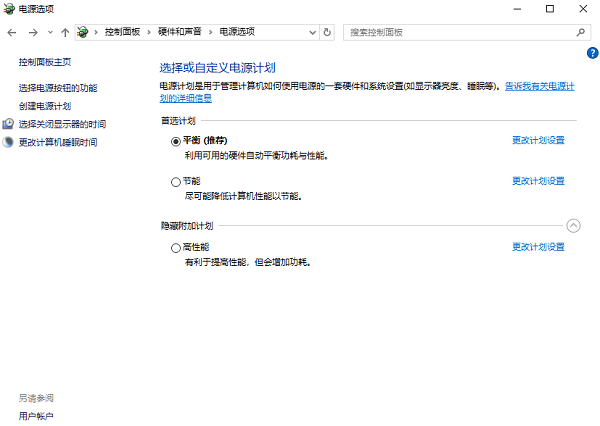Select the 节能 power plan
The height and width of the screenshot is (426, 600).
[176, 182]
